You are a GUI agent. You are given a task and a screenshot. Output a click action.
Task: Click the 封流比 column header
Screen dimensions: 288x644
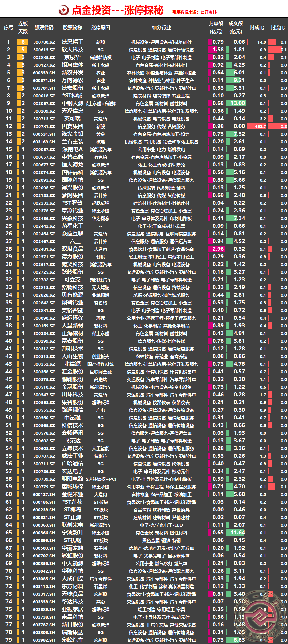point(277,28)
